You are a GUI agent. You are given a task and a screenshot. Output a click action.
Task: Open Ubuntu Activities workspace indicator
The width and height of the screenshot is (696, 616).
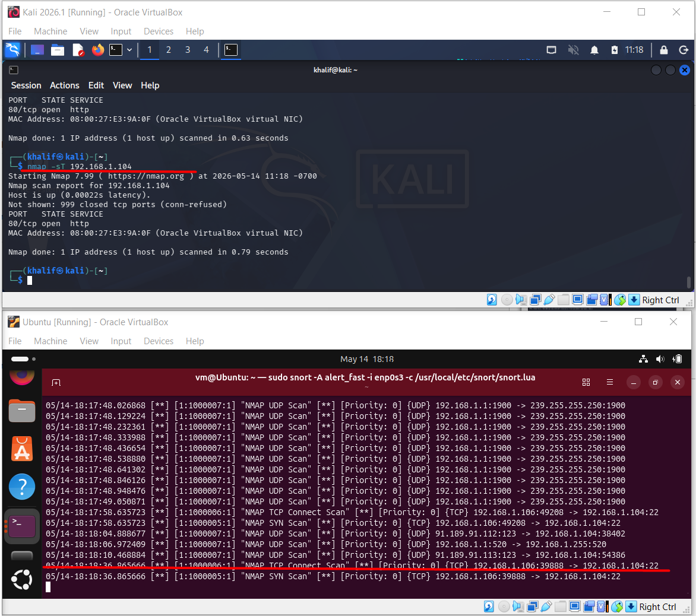point(24,359)
